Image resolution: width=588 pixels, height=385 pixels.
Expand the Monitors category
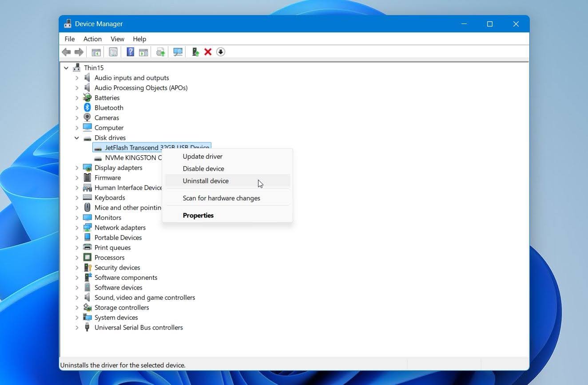77,218
